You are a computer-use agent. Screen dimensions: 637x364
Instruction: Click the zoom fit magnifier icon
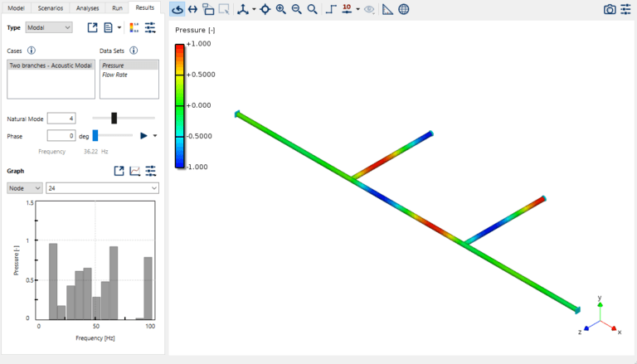tap(312, 9)
